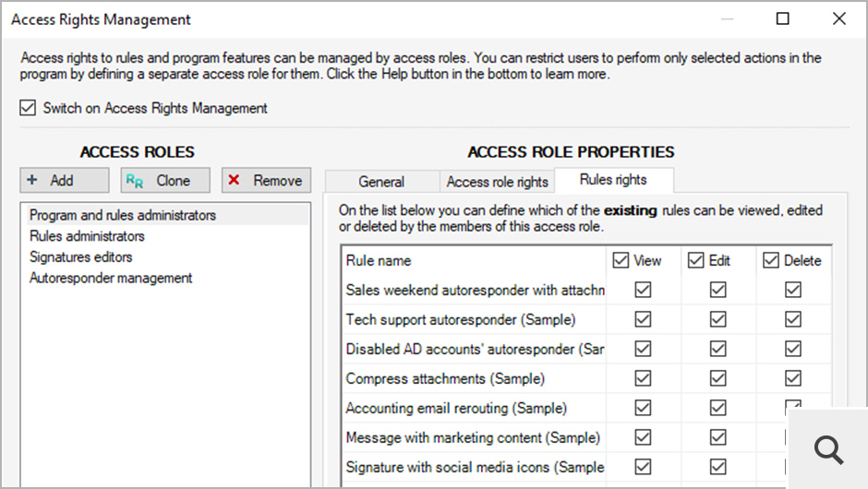Uncheck Edit for Compress attachments rule
Viewport: 868px width, 489px height.
[x=718, y=378]
